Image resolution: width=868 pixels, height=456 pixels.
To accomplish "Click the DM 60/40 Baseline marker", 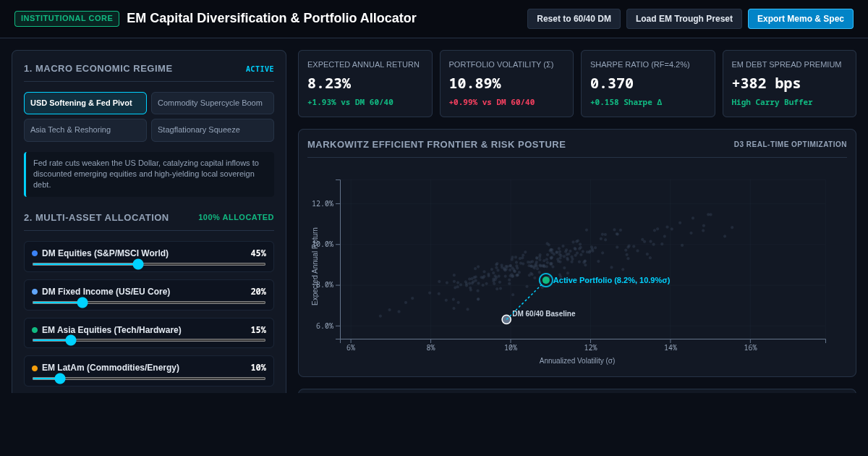I will [x=506, y=319].
